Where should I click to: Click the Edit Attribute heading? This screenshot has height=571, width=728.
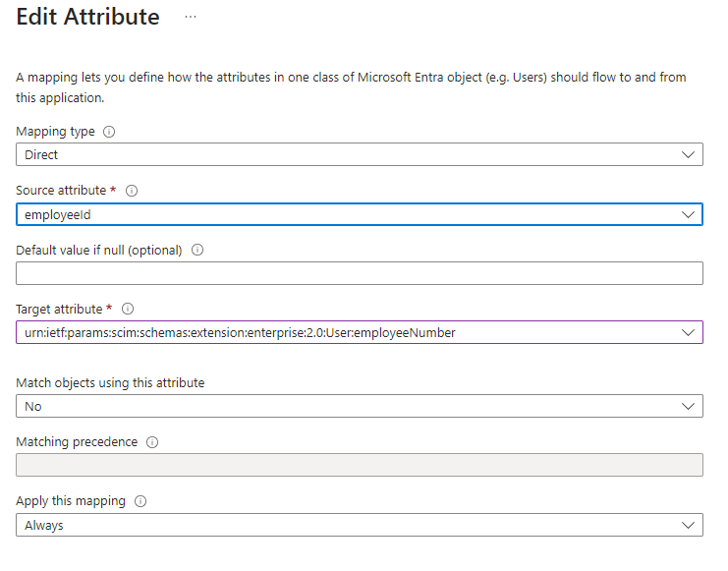(87, 17)
